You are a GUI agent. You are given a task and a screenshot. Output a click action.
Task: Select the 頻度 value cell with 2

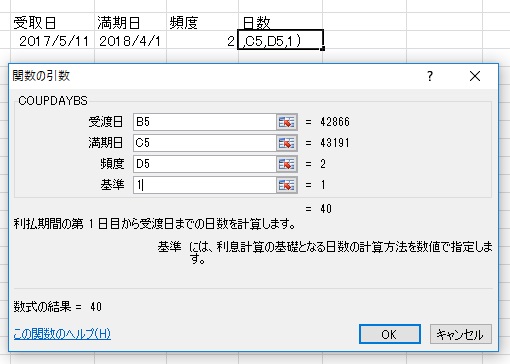202,40
